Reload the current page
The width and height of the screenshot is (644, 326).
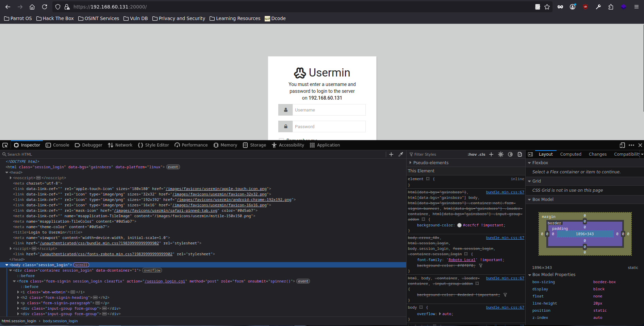(x=45, y=7)
